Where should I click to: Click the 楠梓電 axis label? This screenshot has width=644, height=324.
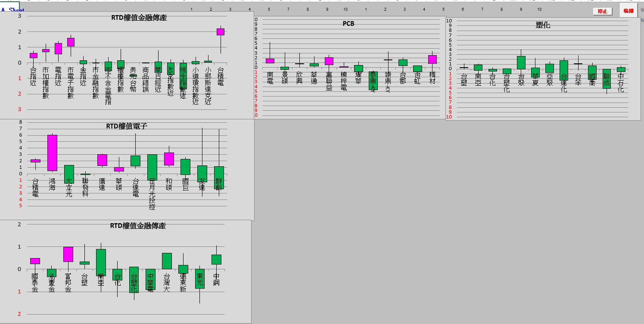(x=343, y=81)
